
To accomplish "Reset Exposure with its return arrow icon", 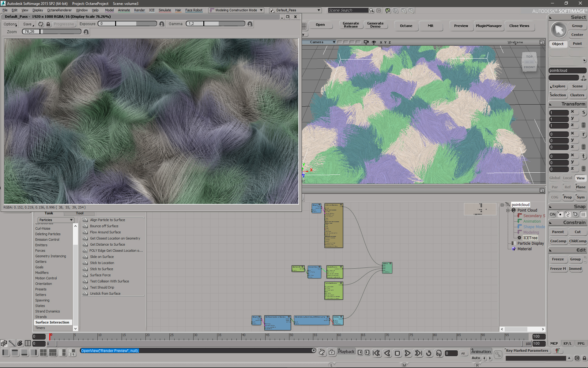I will click(162, 24).
